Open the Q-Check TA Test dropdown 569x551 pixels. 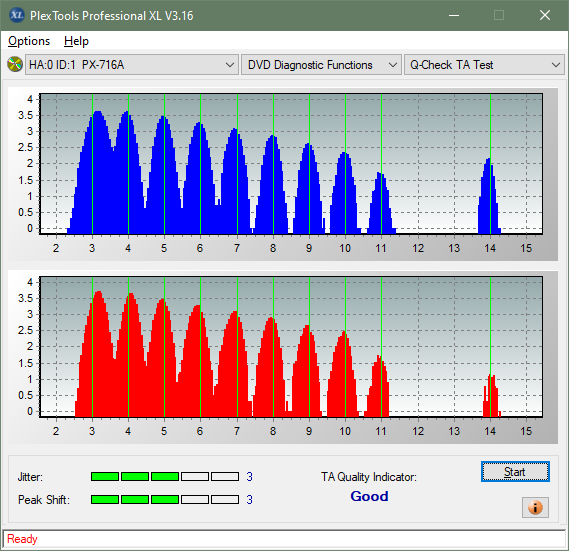(484, 65)
